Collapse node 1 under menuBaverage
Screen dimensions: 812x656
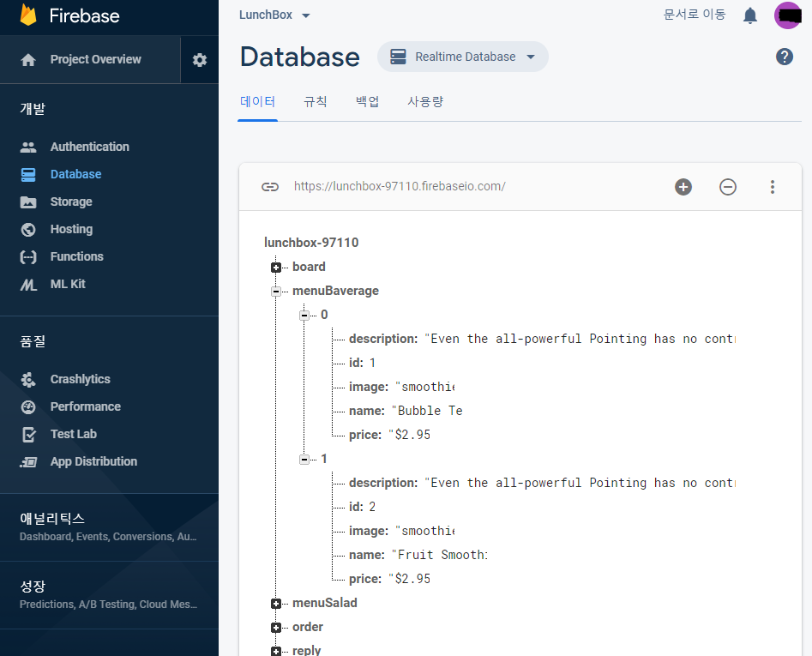coord(304,460)
